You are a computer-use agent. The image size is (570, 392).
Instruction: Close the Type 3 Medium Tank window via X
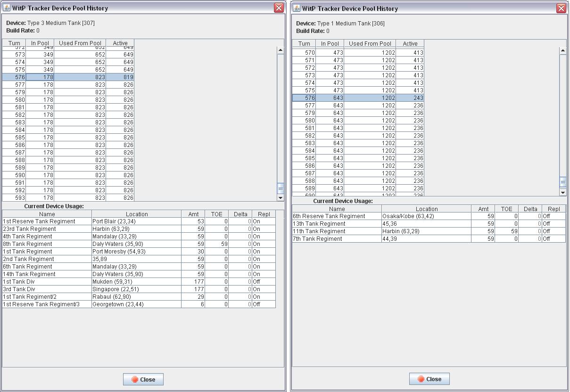(279, 8)
